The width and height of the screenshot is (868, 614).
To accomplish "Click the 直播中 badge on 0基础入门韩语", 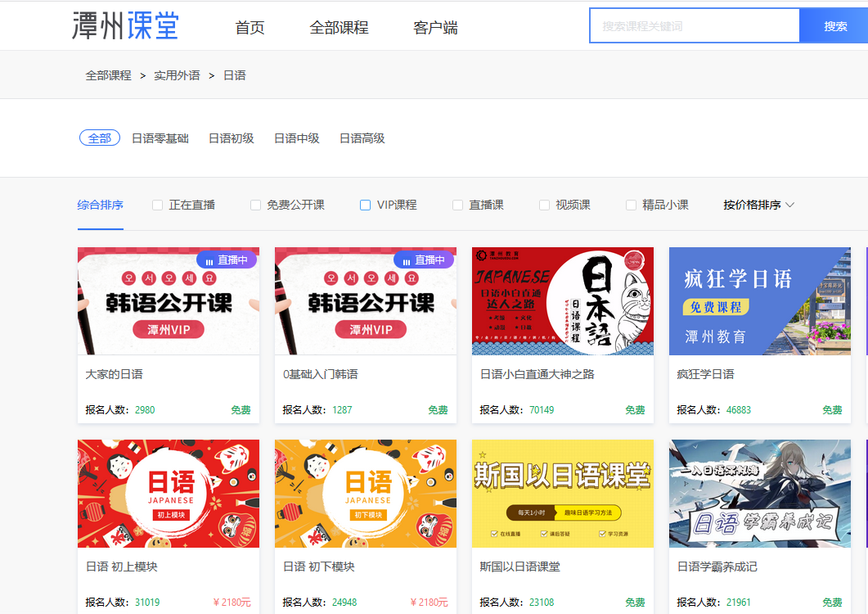I will (x=424, y=260).
